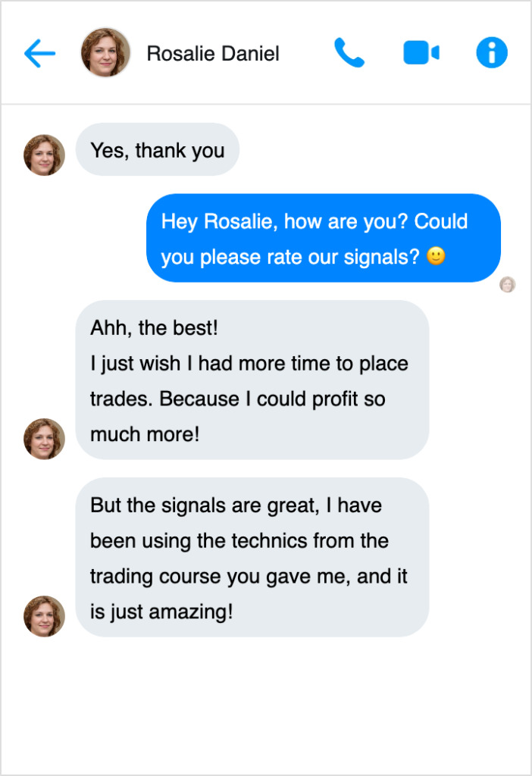The height and width of the screenshot is (776, 532).
Task: Click the smiley emoji in sent message
Action: pyautogui.click(x=436, y=257)
